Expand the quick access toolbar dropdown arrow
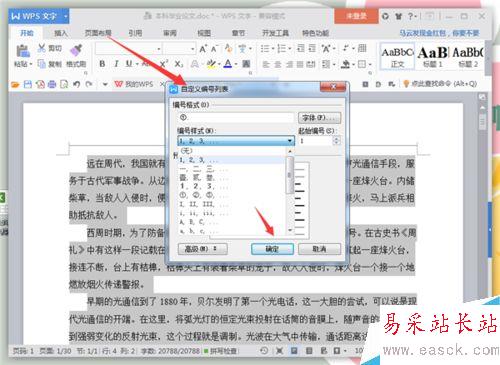The width and height of the screenshot is (500, 365). click(105, 84)
